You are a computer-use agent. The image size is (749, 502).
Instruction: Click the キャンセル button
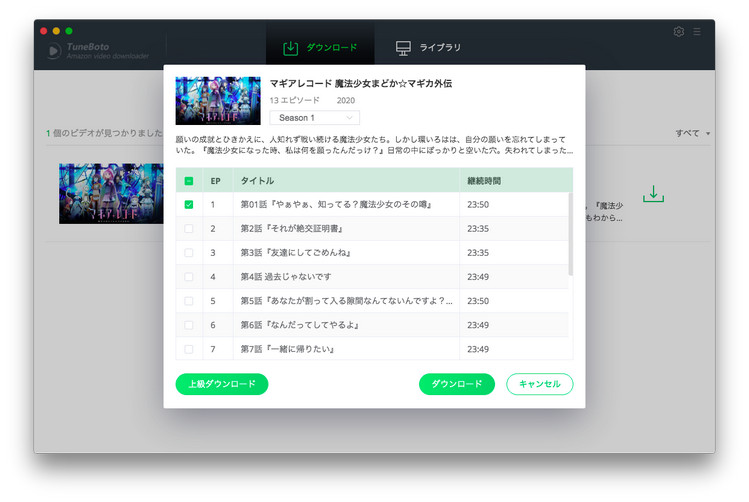(539, 384)
